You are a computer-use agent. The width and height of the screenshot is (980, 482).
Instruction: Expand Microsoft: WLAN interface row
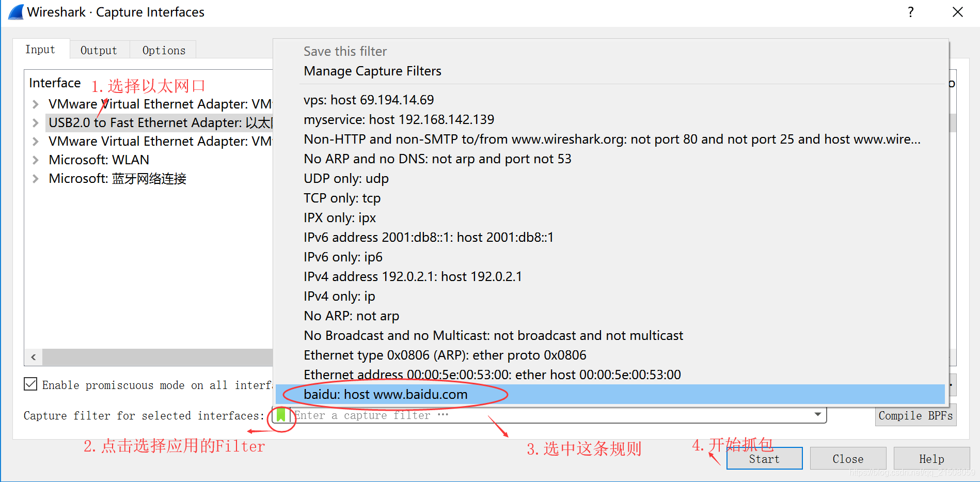[x=35, y=160]
